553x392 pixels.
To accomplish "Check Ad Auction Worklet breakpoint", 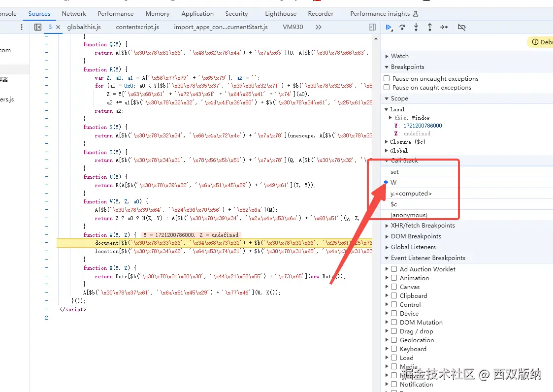I will click(394, 269).
